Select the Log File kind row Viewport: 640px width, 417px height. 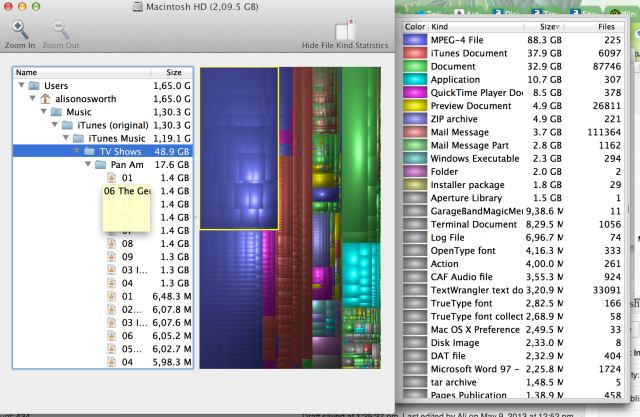click(513, 237)
